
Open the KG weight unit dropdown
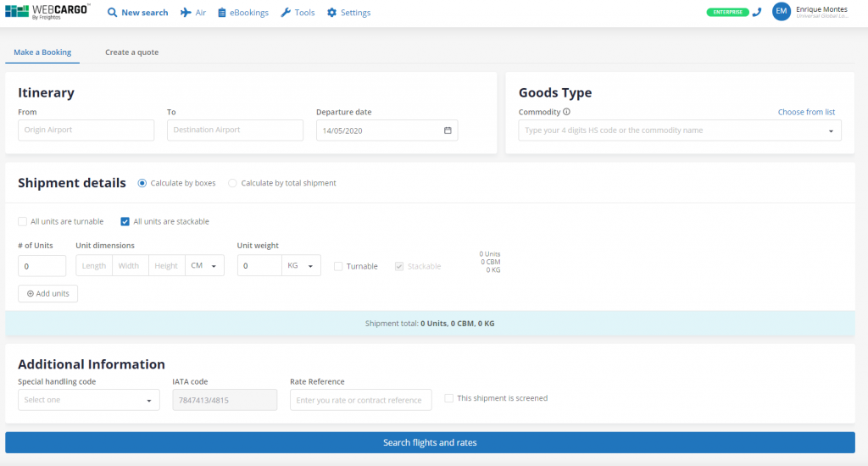(302, 266)
